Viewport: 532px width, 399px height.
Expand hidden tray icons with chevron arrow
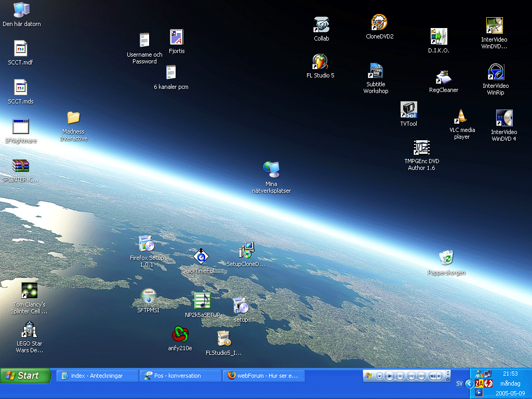[469, 384]
